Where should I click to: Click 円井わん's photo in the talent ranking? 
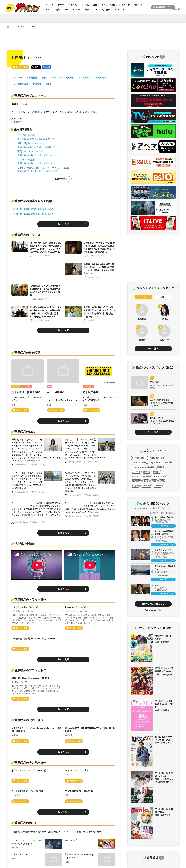(x=164, y=310)
